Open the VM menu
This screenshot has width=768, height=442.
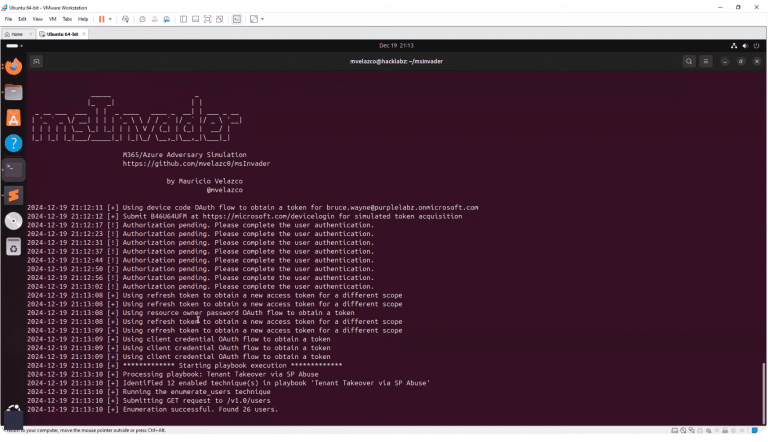coord(52,19)
